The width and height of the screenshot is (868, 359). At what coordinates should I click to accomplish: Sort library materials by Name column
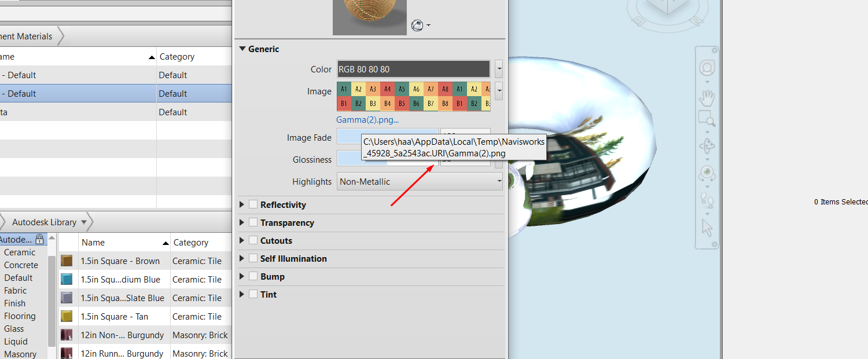[x=124, y=242]
